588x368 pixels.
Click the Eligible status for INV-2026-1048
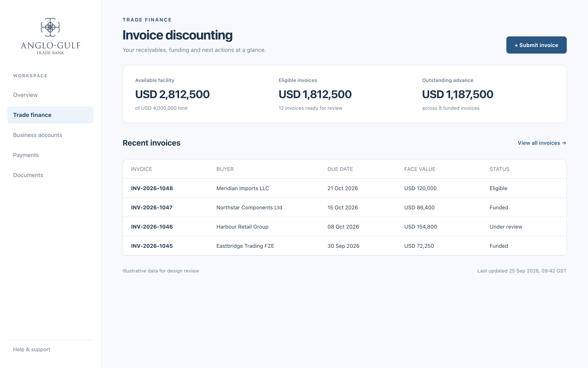click(x=498, y=188)
